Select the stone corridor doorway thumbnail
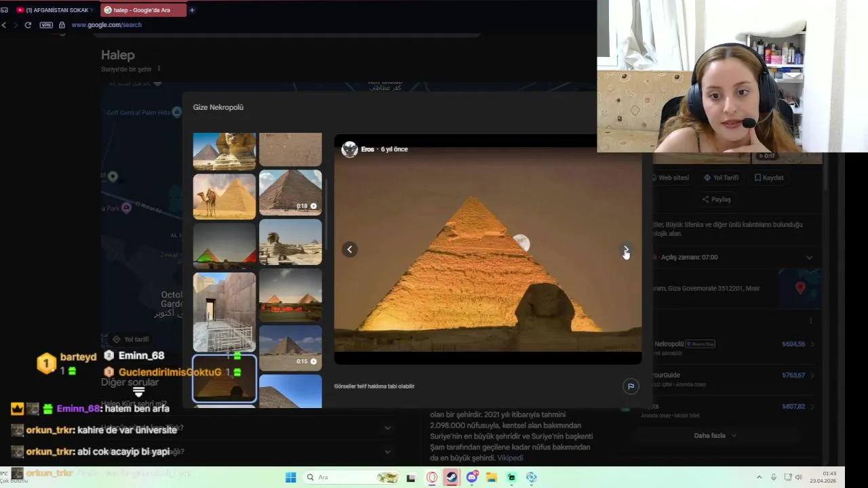 pyautogui.click(x=224, y=312)
